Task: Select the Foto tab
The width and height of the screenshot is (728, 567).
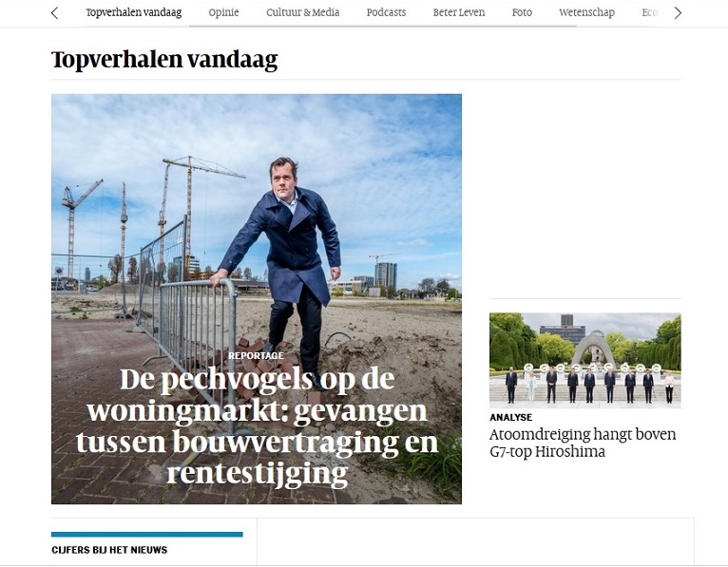Action: coord(522,12)
